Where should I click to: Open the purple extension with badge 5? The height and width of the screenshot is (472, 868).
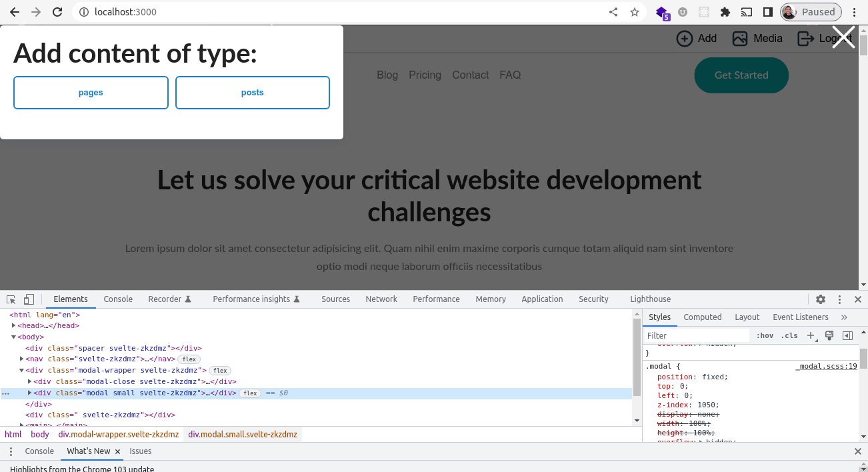[x=662, y=12]
